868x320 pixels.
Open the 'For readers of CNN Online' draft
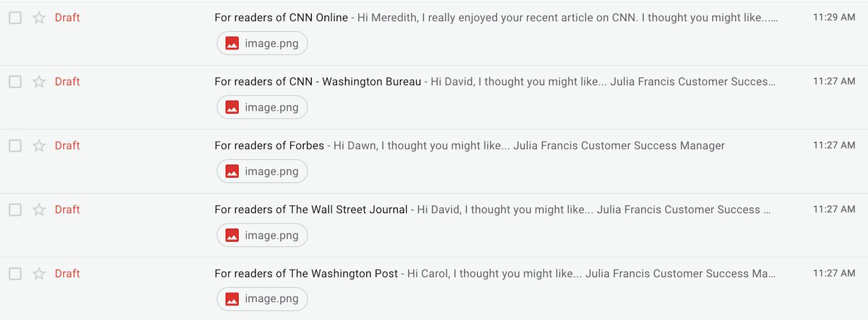pos(281,17)
